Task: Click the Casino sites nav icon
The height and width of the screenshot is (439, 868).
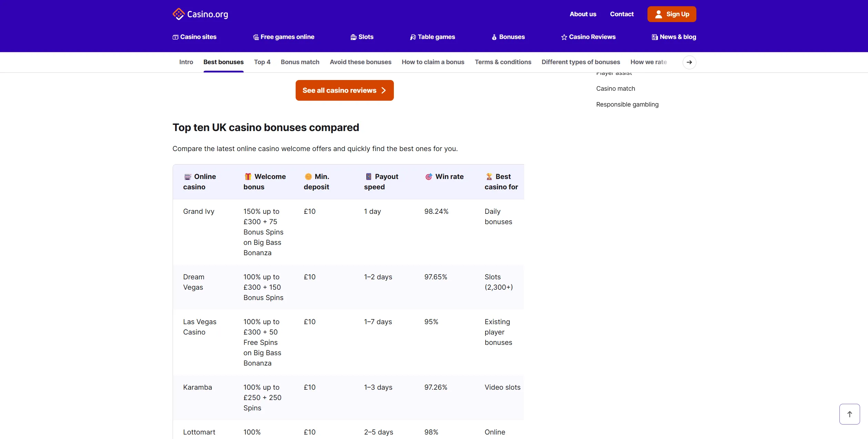Action: tap(175, 37)
